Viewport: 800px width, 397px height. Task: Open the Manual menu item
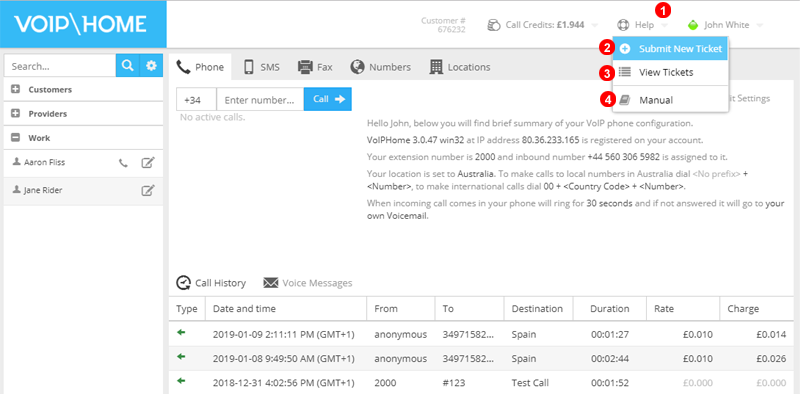click(x=670, y=100)
